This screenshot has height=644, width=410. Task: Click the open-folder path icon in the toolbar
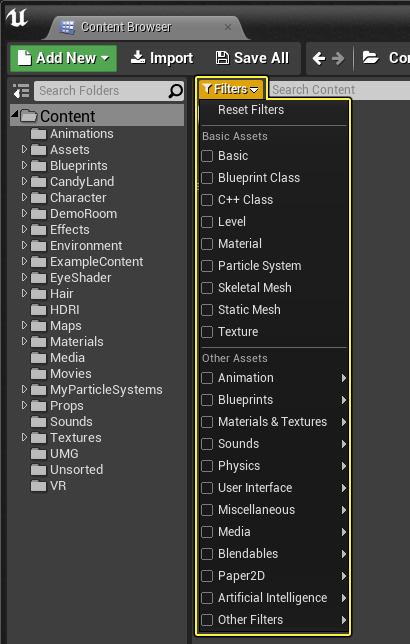point(371,58)
